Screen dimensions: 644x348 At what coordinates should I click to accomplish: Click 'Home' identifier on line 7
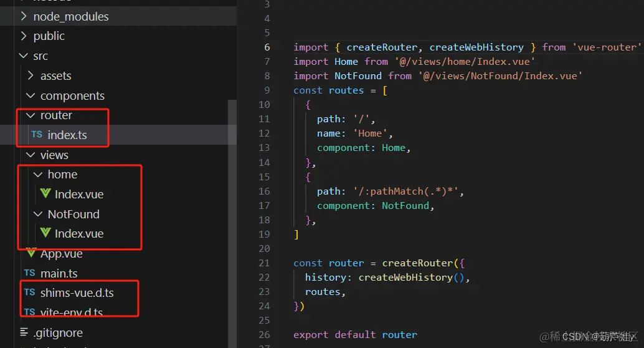[x=346, y=62]
